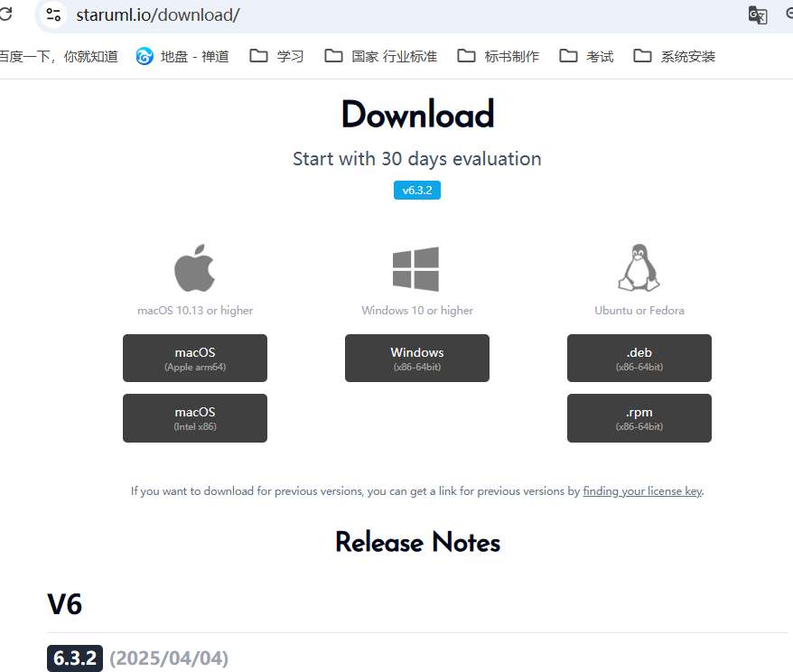Open the 地盘 - 禅道 bookmark
793x672 pixels.
pos(182,56)
